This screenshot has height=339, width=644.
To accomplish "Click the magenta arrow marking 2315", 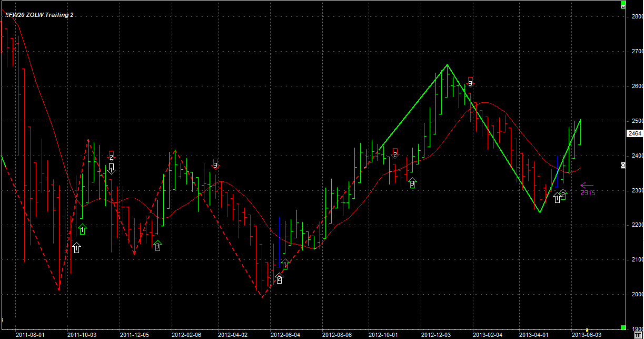I will [x=587, y=185].
